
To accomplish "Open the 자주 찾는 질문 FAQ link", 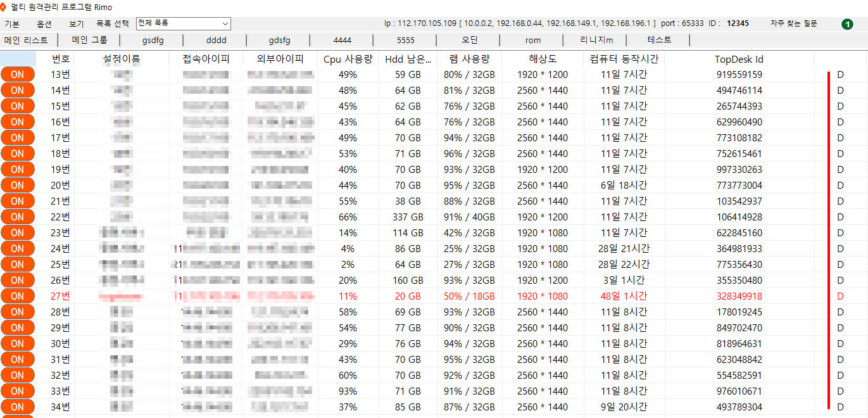I will tap(794, 23).
